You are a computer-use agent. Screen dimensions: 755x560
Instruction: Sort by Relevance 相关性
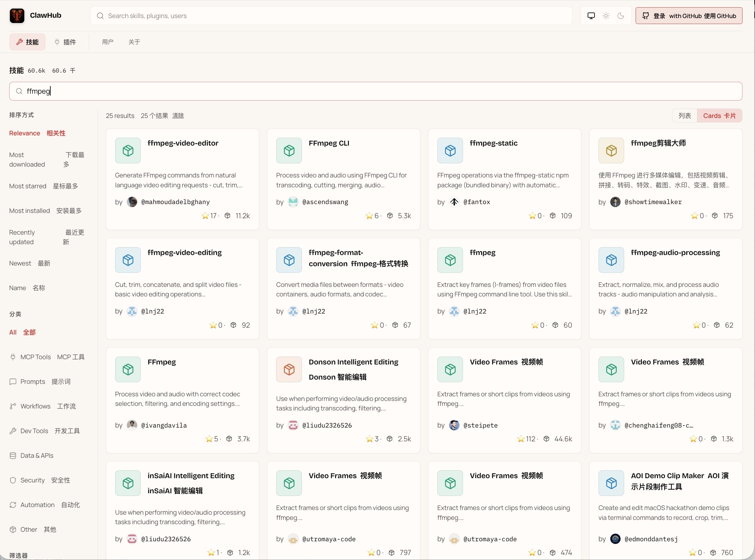click(x=37, y=133)
